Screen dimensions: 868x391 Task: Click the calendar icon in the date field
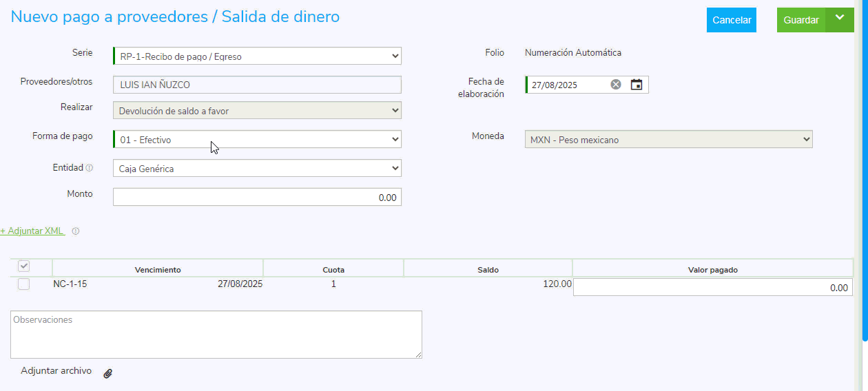[637, 85]
